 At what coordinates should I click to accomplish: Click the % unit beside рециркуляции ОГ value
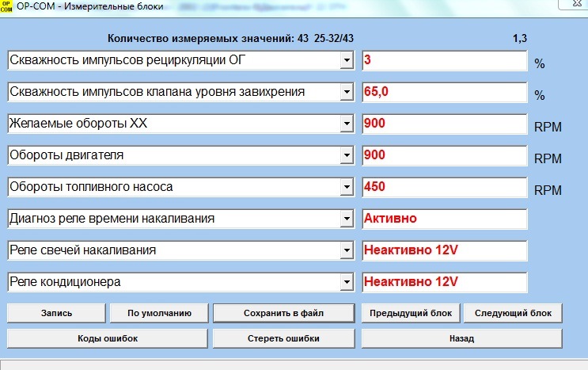coord(539,64)
